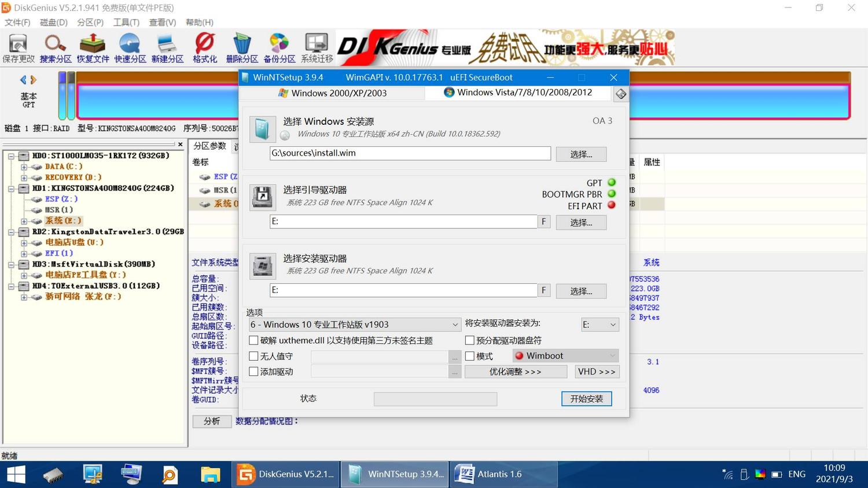868x488 pixels.
Task: Launch the 恢复文件 tool
Action: 93,48
